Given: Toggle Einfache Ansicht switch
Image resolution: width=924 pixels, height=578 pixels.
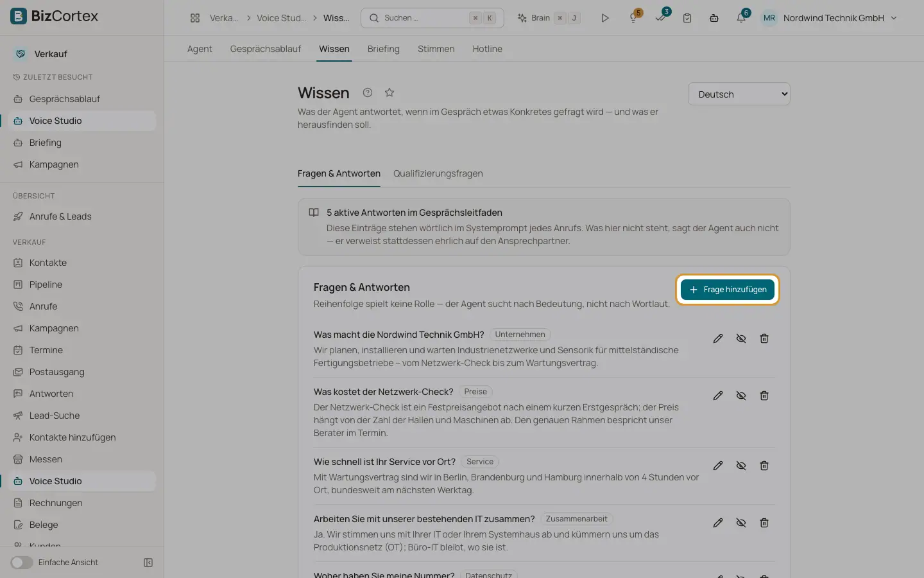Looking at the screenshot, I should coord(22,563).
